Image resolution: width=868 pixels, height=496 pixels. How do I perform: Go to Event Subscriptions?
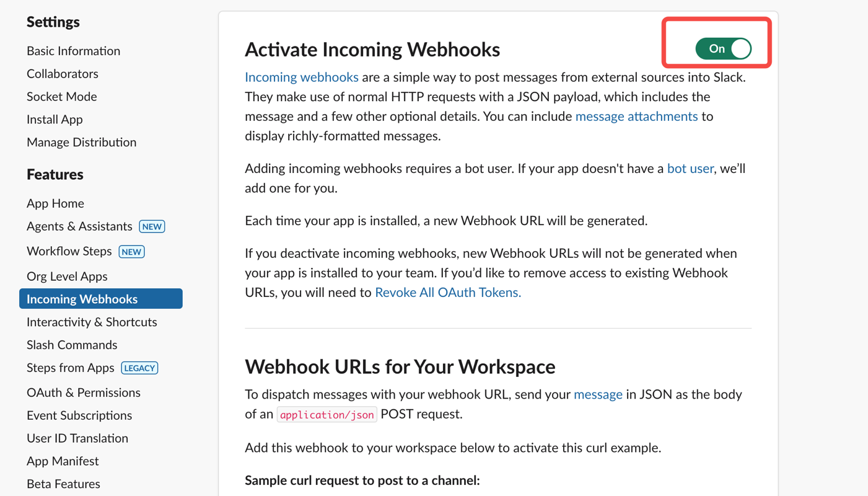click(x=79, y=416)
